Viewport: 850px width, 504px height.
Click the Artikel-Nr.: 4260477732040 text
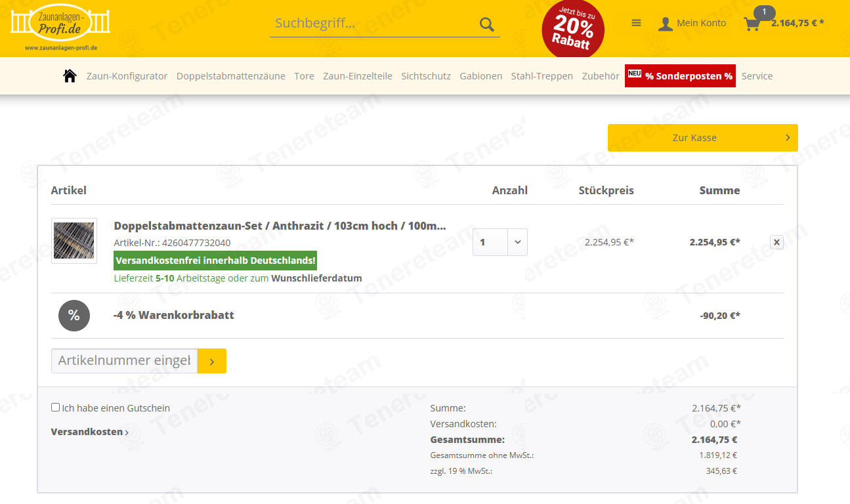pyautogui.click(x=172, y=243)
